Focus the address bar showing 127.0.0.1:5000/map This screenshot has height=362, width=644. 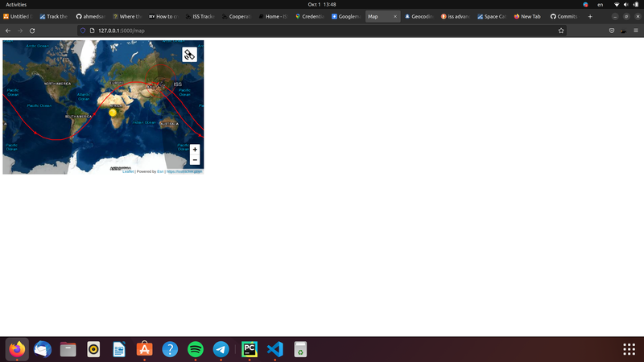point(320,31)
